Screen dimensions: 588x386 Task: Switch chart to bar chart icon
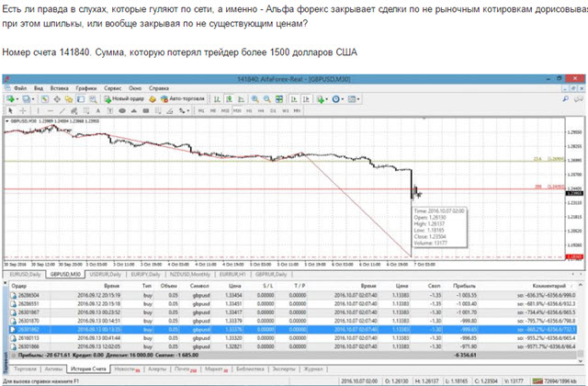(217, 99)
